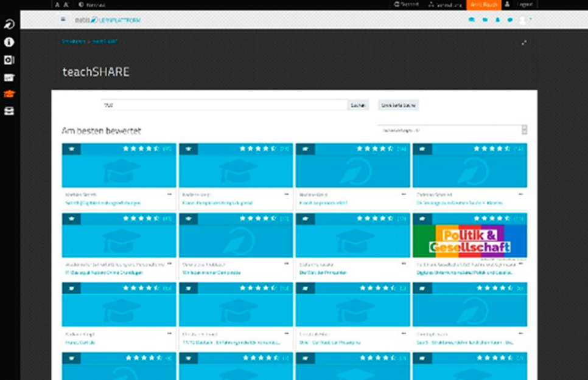Open the sort order dropdown
Viewport: 588px width, 380px height.
tap(452, 130)
